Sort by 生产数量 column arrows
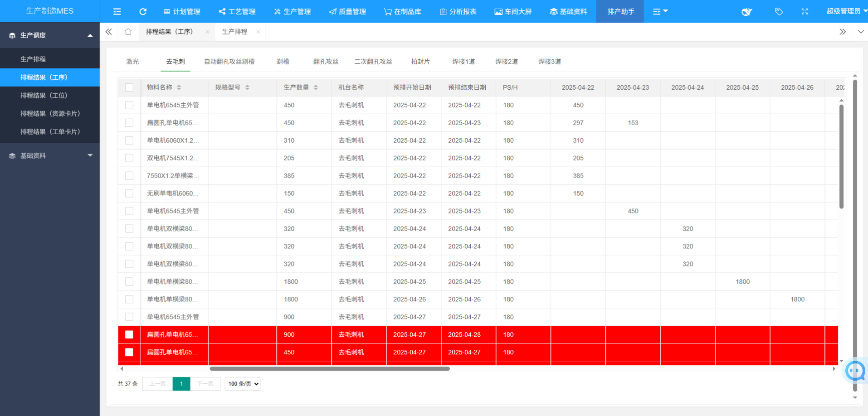Screen dimensions: 868x416 [x=316, y=87]
